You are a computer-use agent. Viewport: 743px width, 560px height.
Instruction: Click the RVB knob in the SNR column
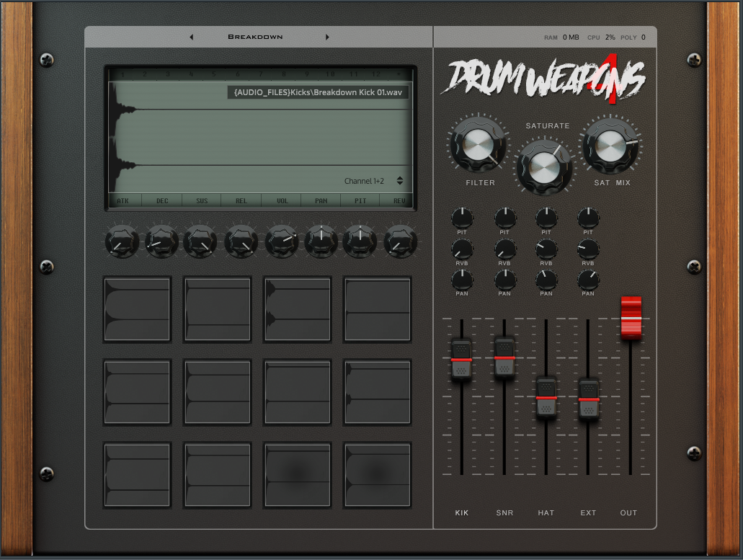[x=504, y=249]
